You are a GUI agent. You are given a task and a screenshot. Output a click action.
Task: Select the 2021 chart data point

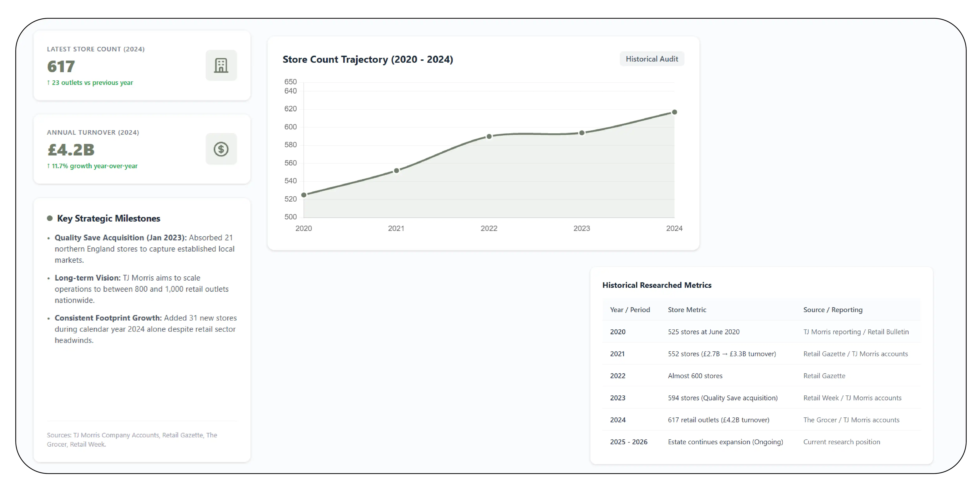[396, 171]
